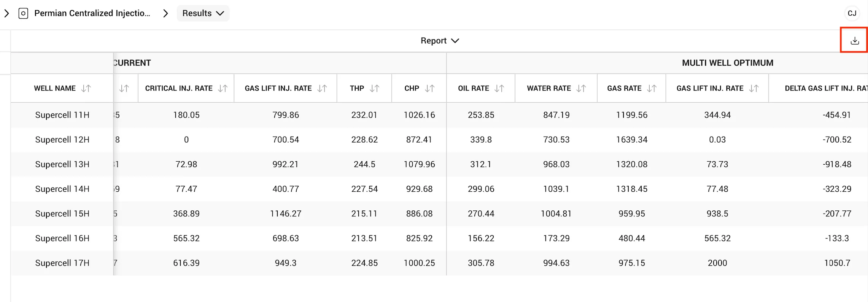The image size is (868, 302).
Task: Click the 244.5 THP value
Action: tap(364, 164)
